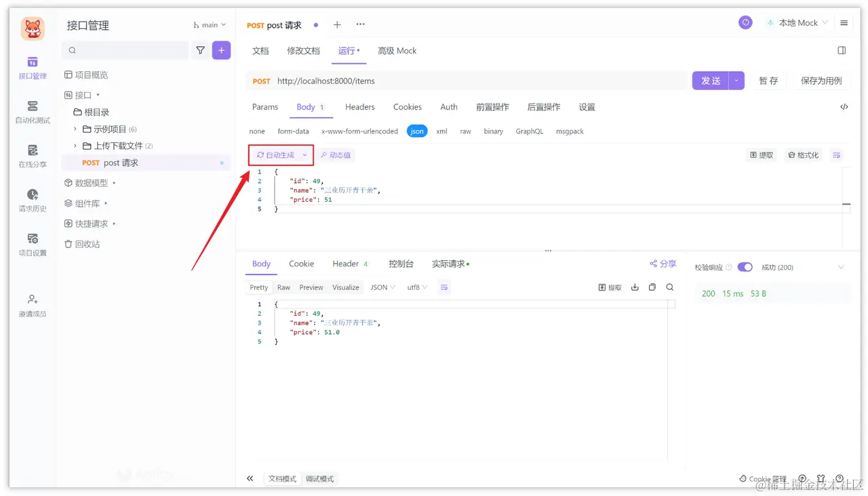Open the Headers request tab
868x496 pixels.
pyautogui.click(x=359, y=107)
